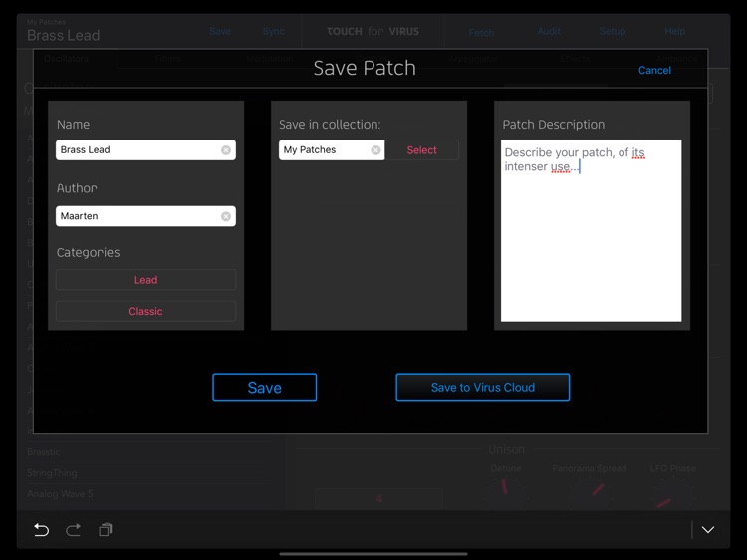The image size is (747, 560).
Task: Tap Sync in the top bar
Action: tap(274, 31)
